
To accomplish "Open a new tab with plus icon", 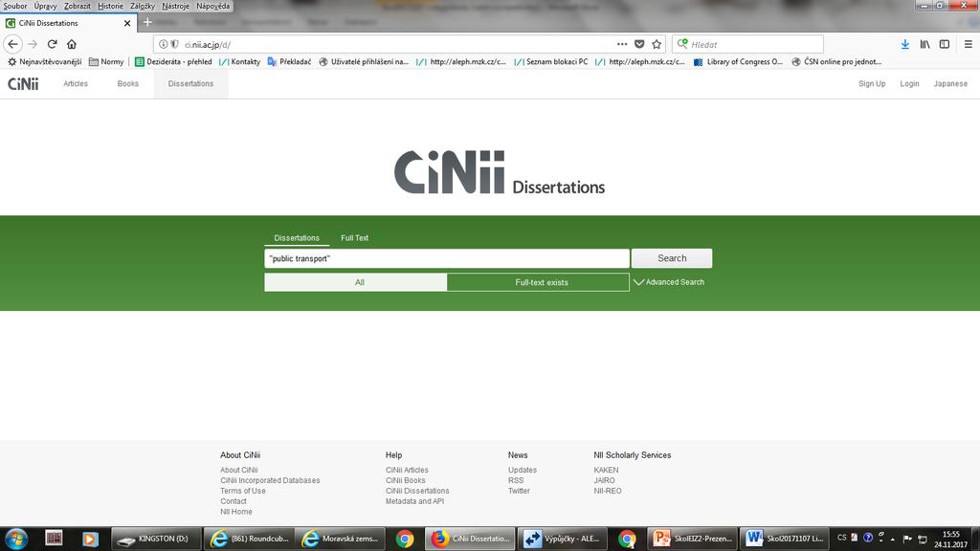I will tap(147, 23).
